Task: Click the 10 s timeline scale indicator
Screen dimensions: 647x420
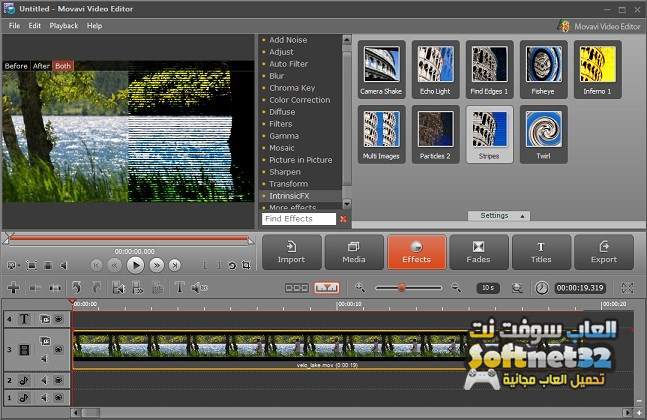Action: [x=488, y=288]
